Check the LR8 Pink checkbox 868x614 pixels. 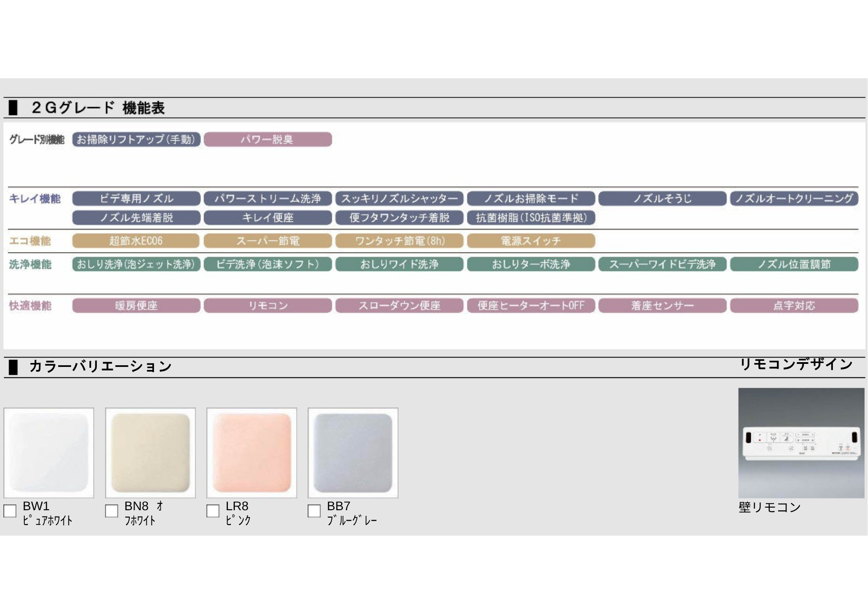[213, 511]
